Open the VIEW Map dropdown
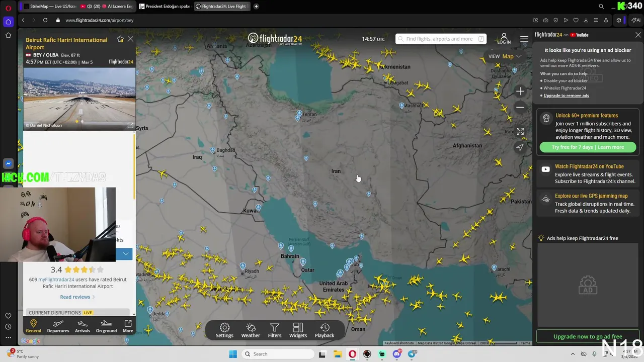This screenshot has height=362, width=644. (x=505, y=56)
